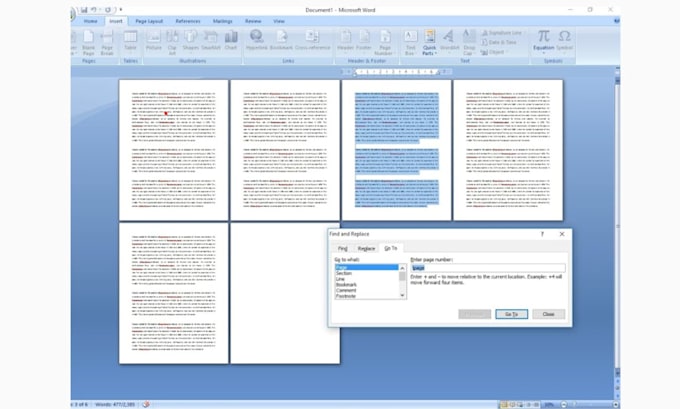This screenshot has width=680, height=409.
Task: Open the Quick Parts menu
Action: [x=429, y=43]
